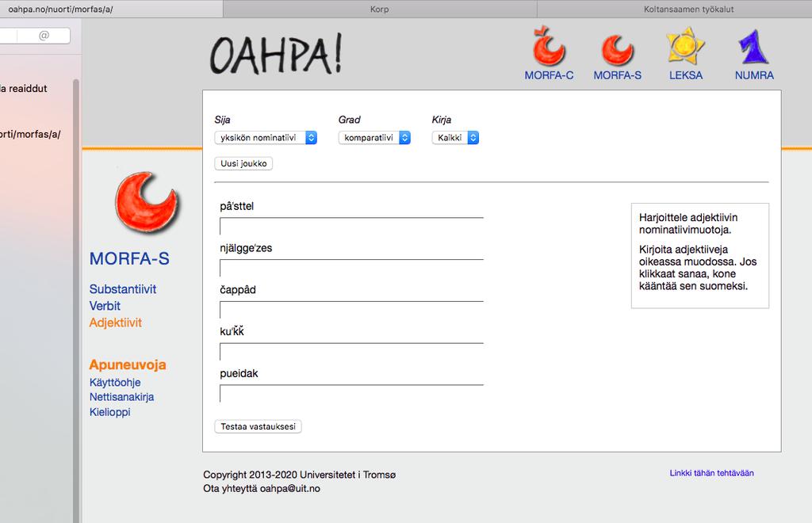Viewport: 812px width, 523px height.
Task: Click the word čappâd to translate
Action: tap(238, 290)
